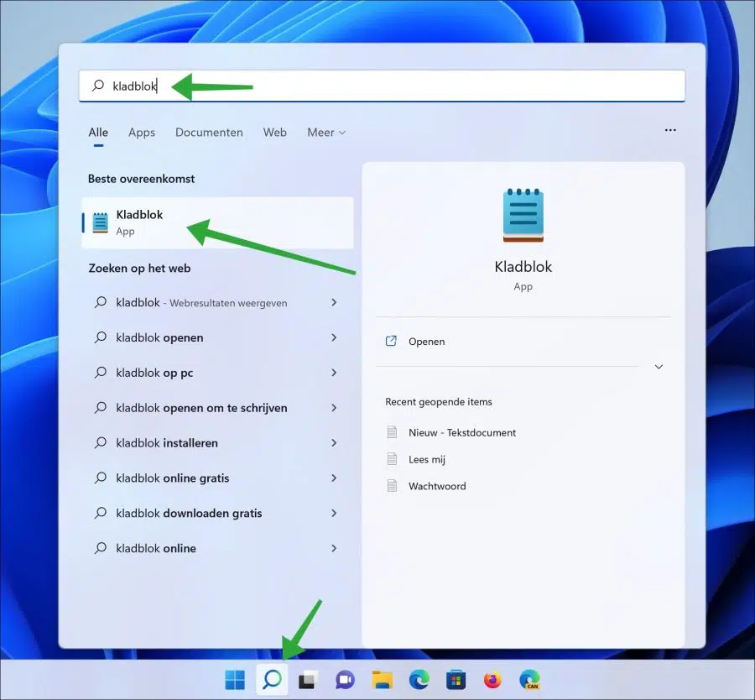Open recent item Nieuw - Tekstdocument
The width and height of the screenshot is (755, 700).
pos(461,432)
